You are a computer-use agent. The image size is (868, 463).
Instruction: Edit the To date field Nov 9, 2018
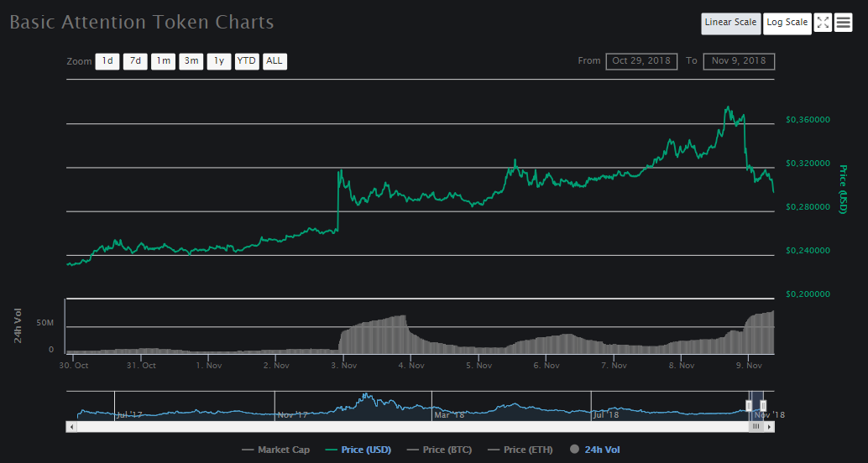coord(739,61)
